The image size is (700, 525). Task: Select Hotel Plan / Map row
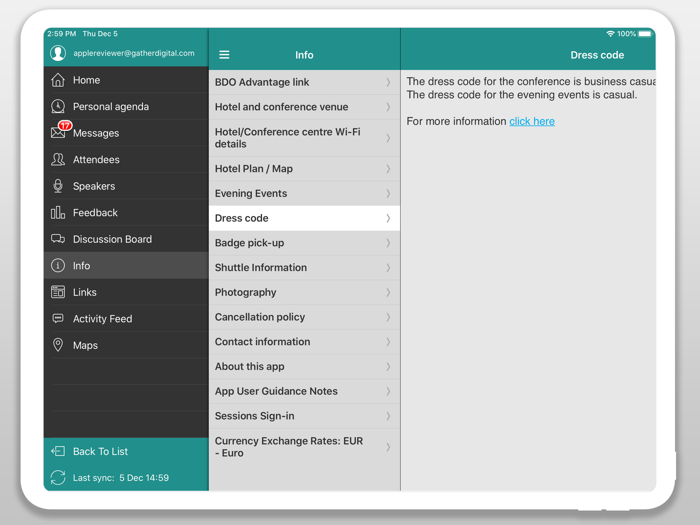coord(304,169)
